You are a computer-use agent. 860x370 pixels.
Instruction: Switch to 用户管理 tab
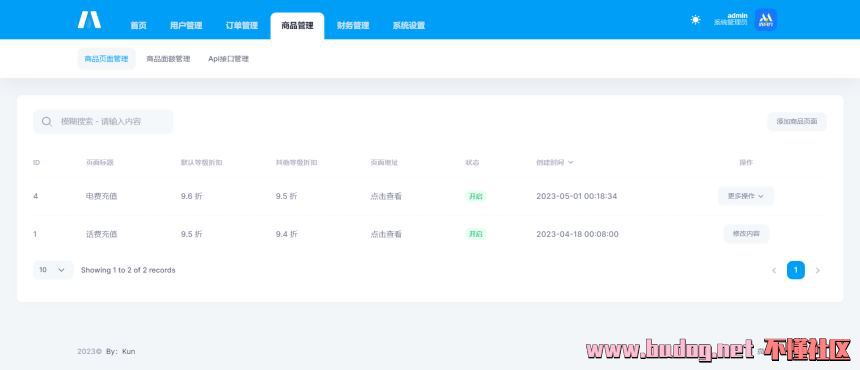186,25
